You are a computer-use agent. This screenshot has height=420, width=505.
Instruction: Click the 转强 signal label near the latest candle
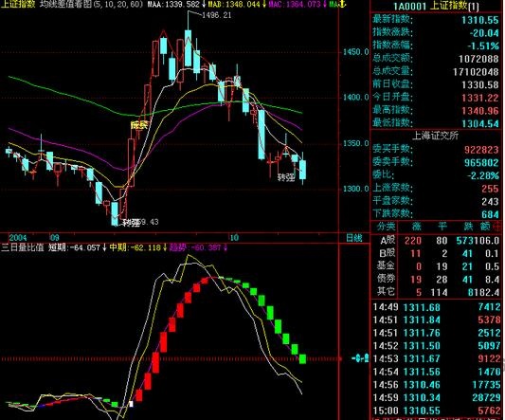[x=286, y=177]
